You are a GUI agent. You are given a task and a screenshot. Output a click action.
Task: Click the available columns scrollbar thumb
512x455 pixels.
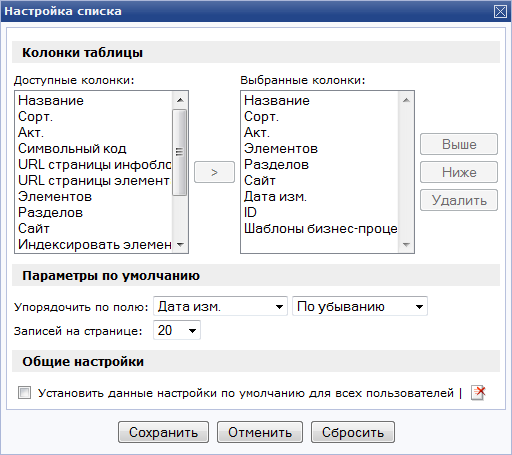point(180,152)
